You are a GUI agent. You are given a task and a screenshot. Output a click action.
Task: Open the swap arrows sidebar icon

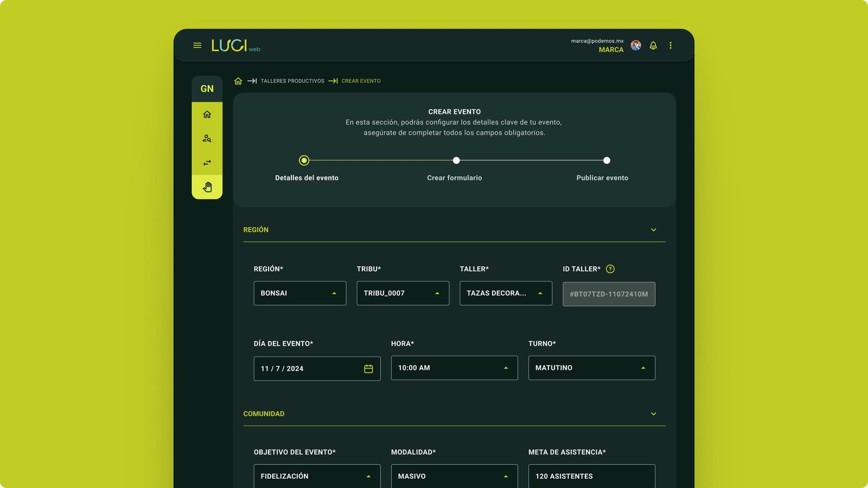207,163
